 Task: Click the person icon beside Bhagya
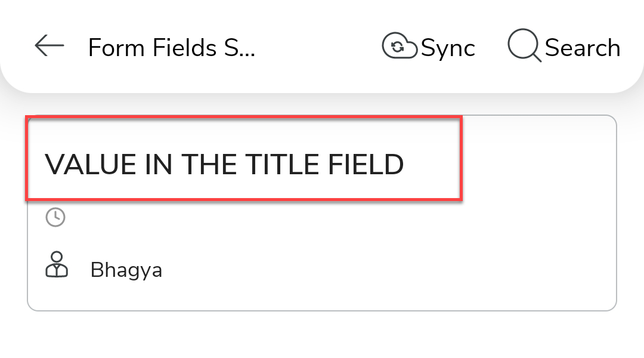(x=57, y=264)
